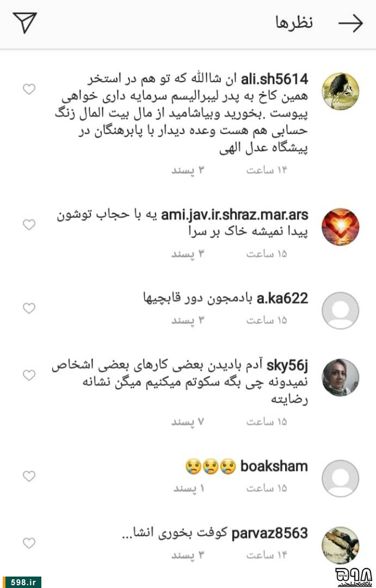Viewport: 376px width, 588px height.
Task: Open the eagle avatar of parvaz8563
Action: (x=341, y=545)
